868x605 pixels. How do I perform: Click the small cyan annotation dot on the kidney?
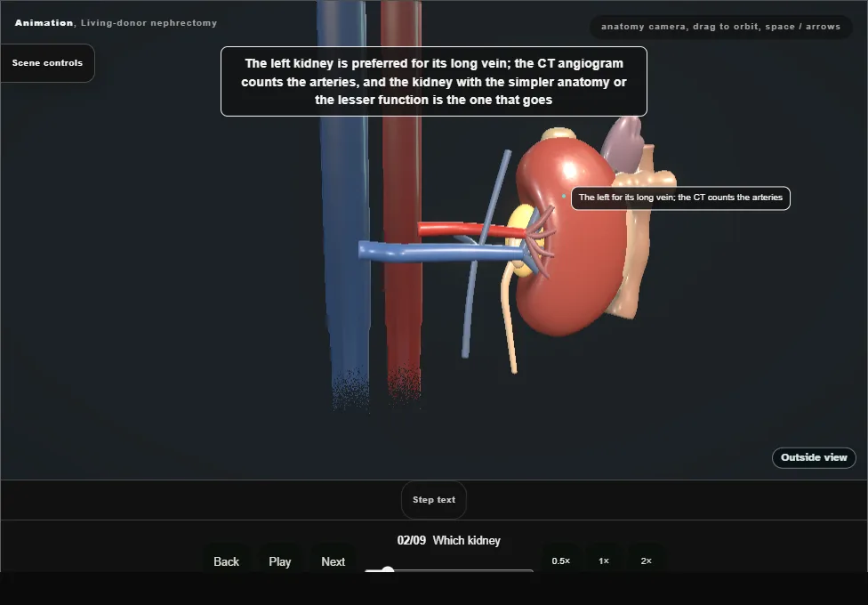coord(564,196)
